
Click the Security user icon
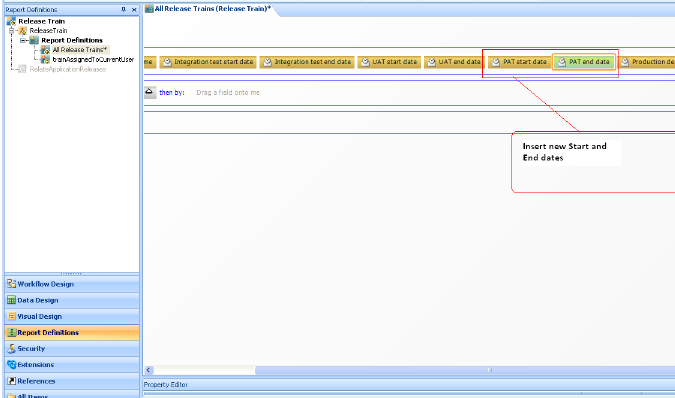(12, 349)
